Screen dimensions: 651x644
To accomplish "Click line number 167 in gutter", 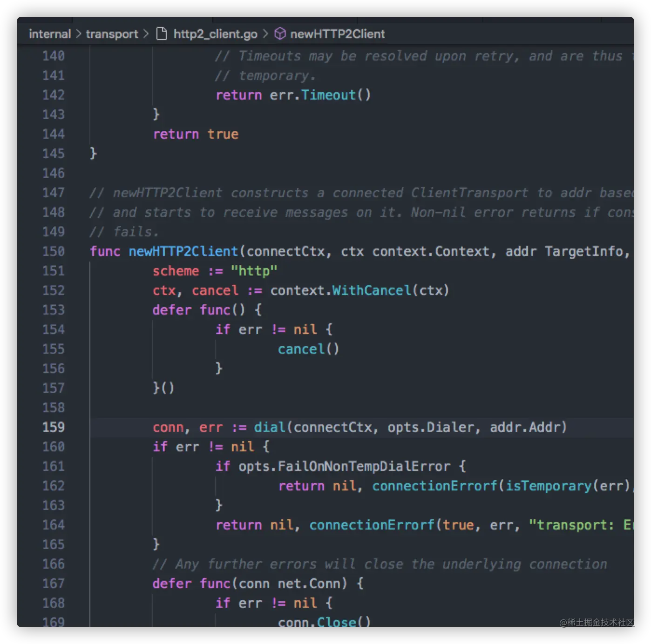I will click(x=54, y=584).
